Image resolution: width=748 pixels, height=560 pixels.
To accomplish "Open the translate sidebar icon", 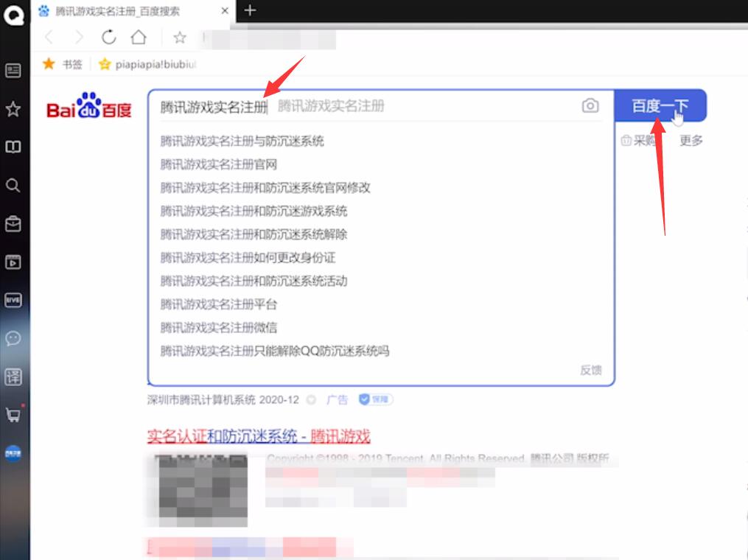I will pos(13,377).
